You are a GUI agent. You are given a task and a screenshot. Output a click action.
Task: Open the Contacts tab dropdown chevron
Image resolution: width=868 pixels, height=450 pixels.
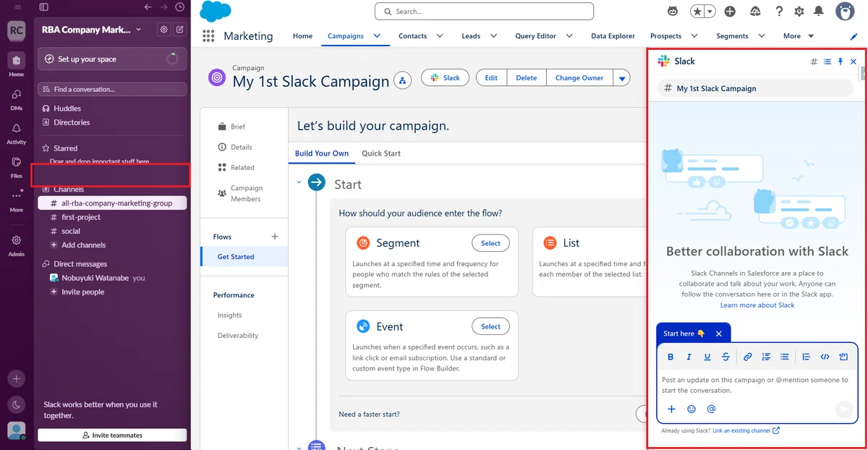pos(441,36)
